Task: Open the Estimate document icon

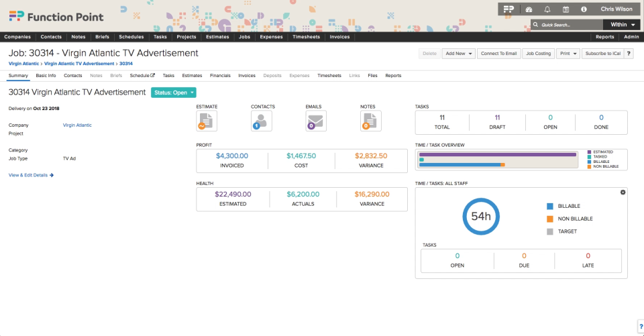Action: coord(207,121)
